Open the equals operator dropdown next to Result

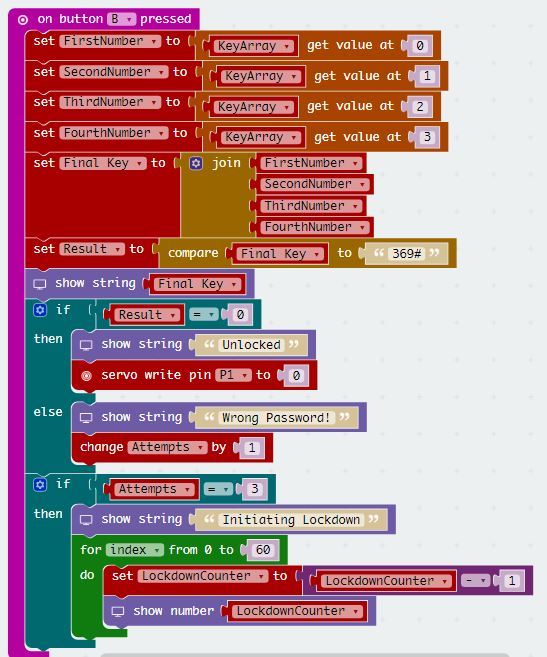pyautogui.click(x=204, y=314)
